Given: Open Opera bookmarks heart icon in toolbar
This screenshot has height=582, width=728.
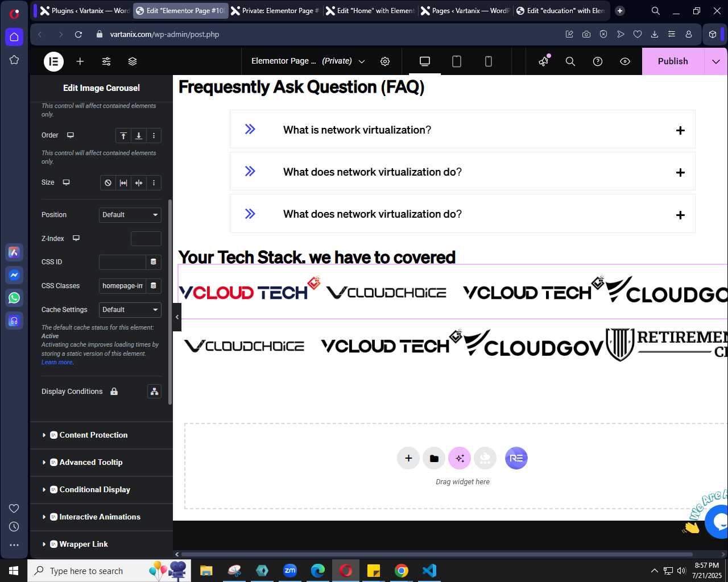Looking at the screenshot, I should click(638, 34).
